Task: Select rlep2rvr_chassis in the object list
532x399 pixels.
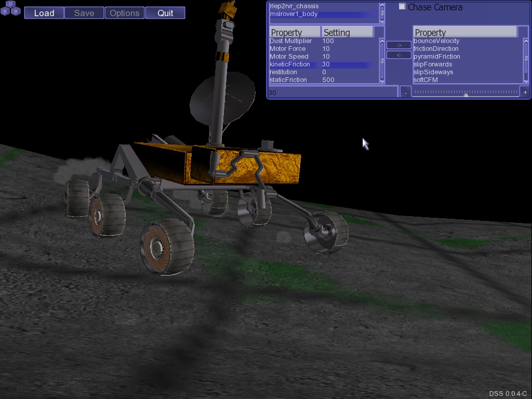Action: (x=324, y=6)
